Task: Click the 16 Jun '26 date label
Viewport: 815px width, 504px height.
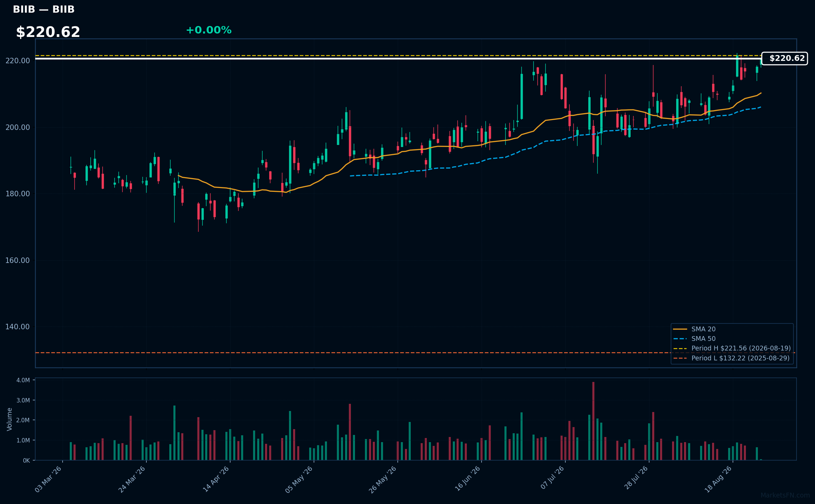Action: click(x=467, y=479)
